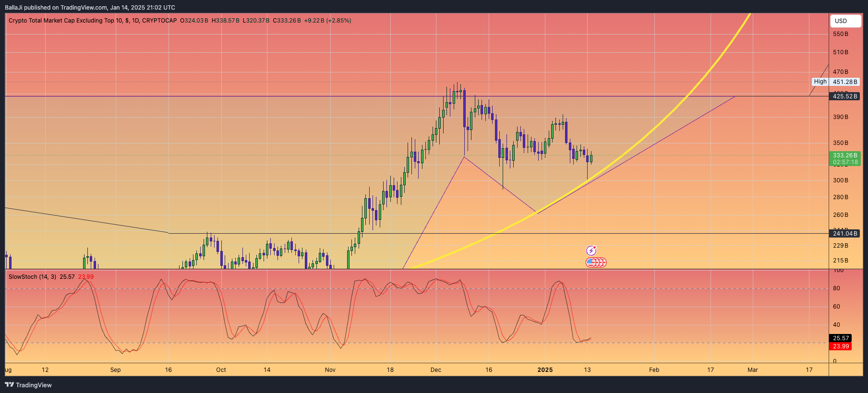The height and width of the screenshot is (393, 868).
Task: Click the purple lightning event icon
Action: [x=591, y=250]
